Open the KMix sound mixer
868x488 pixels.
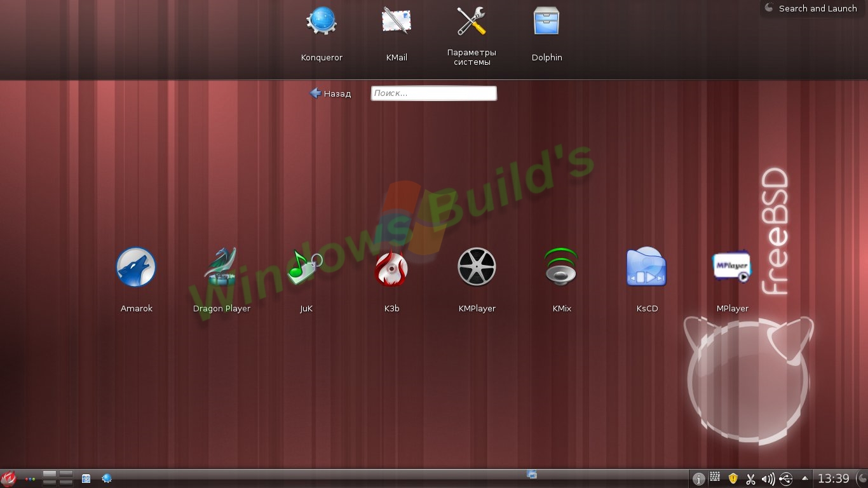tap(562, 267)
